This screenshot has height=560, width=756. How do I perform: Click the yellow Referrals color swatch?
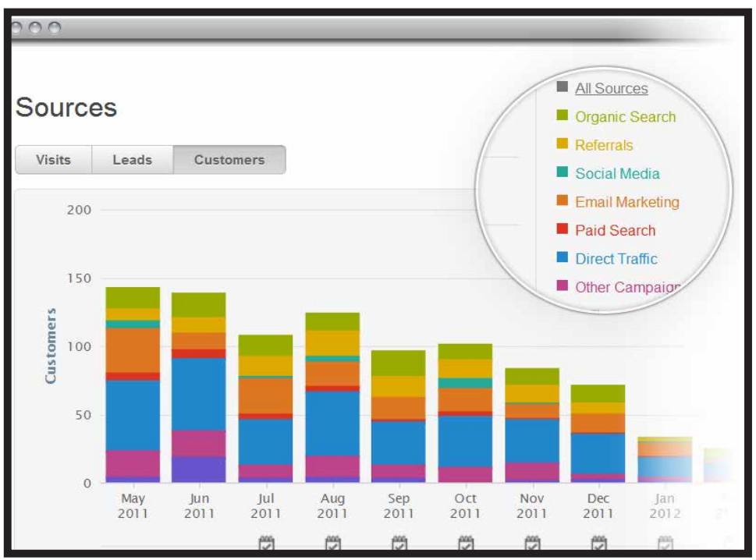[x=563, y=144]
